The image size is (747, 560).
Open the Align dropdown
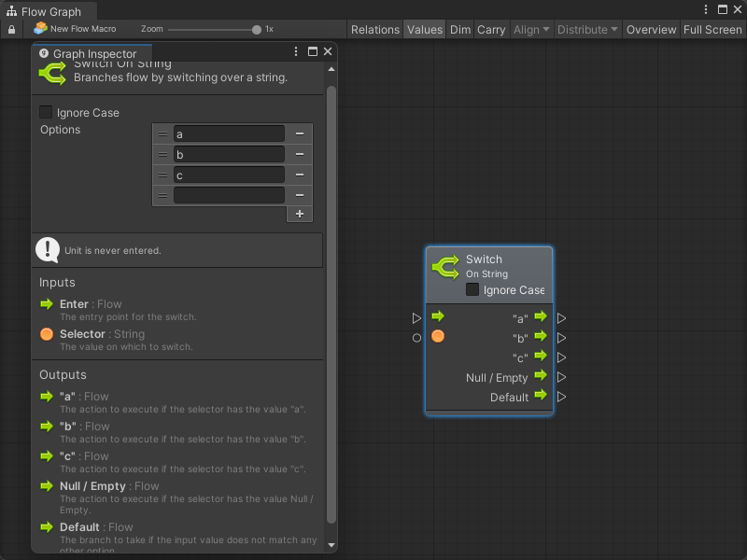tap(530, 30)
